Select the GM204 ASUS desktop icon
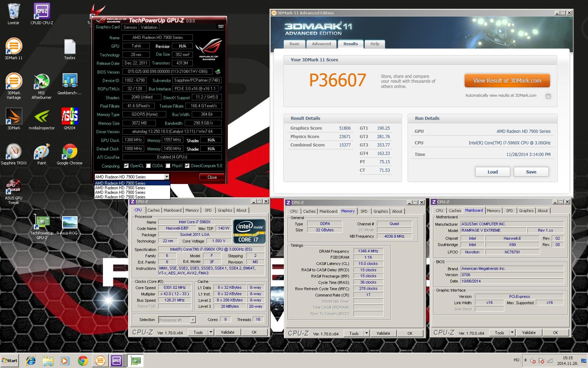This screenshot has width=588, height=368. click(x=70, y=119)
